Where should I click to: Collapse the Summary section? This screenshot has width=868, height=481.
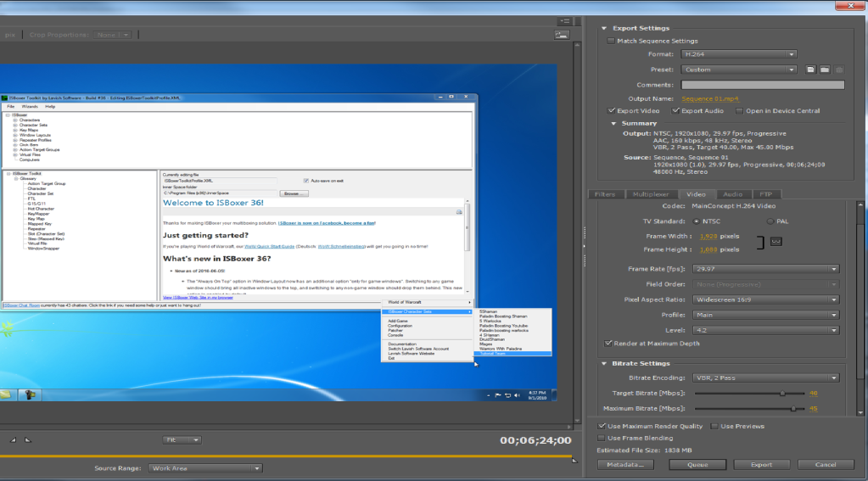pyautogui.click(x=613, y=124)
